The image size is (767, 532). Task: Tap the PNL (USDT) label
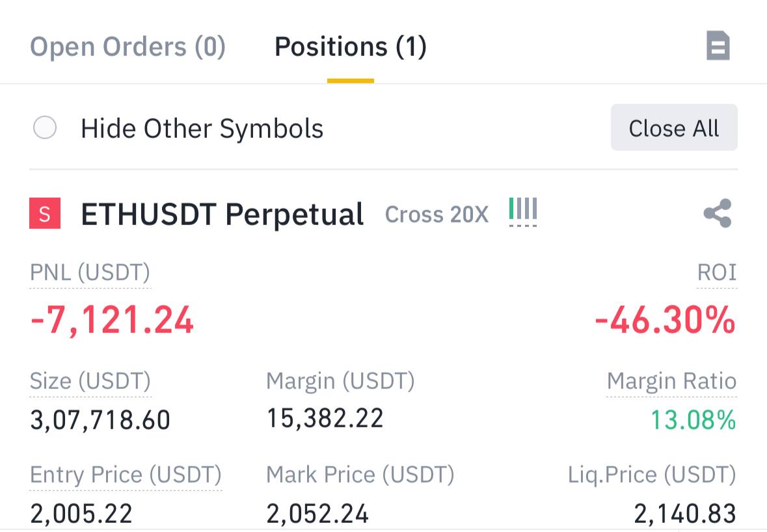click(90, 273)
